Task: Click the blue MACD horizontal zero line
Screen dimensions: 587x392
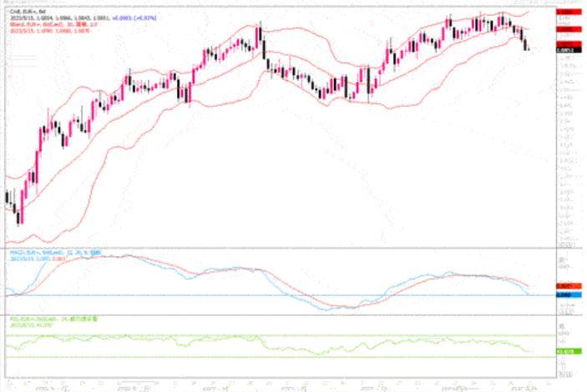Action: 250,295
